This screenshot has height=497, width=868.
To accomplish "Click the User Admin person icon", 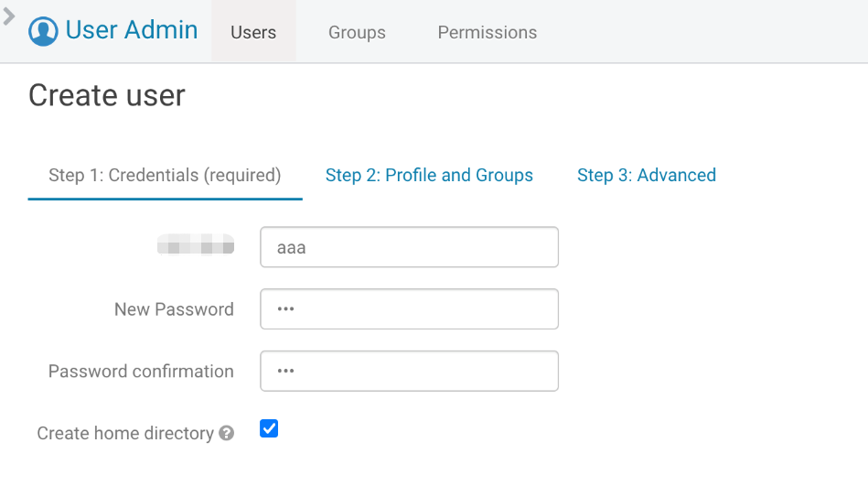I will point(43,31).
